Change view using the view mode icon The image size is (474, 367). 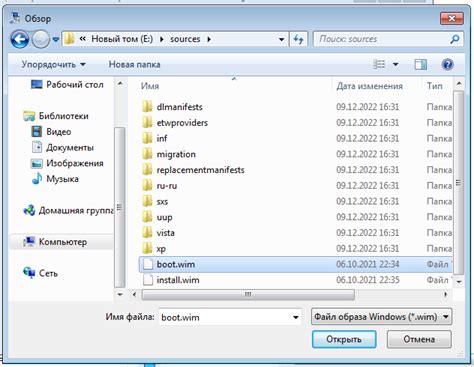[379, 64]
